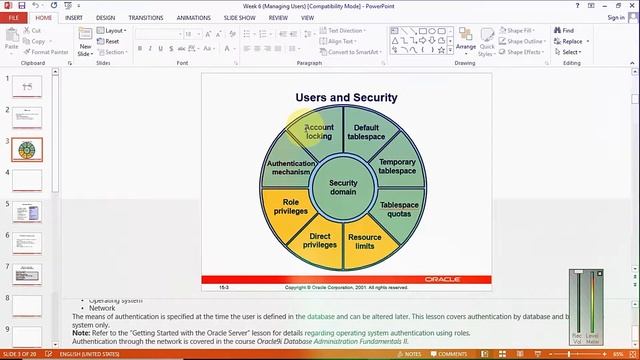Viewport: 640px width, 360px height.
Task: Toggle Strikethrough formatting
Action: pyautogui.click(x=182, y=49)
